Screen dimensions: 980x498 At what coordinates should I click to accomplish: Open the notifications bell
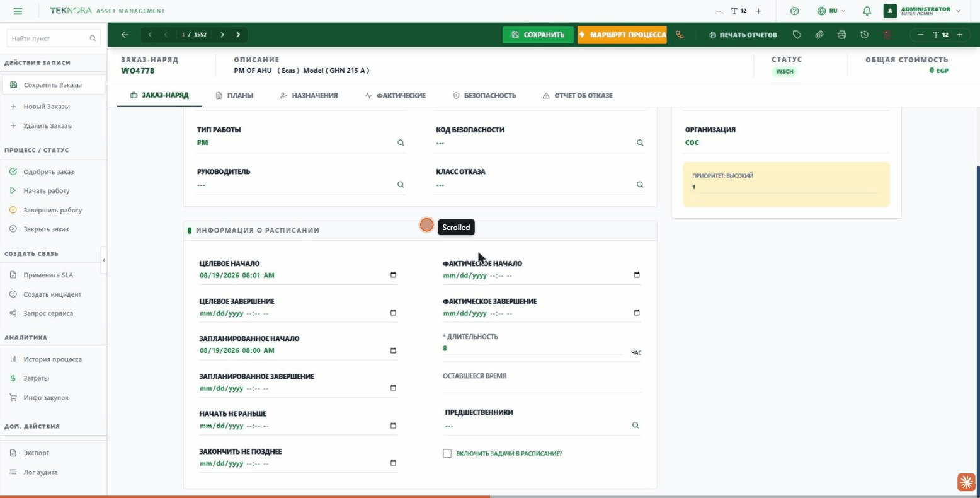[x=867, y=11]
